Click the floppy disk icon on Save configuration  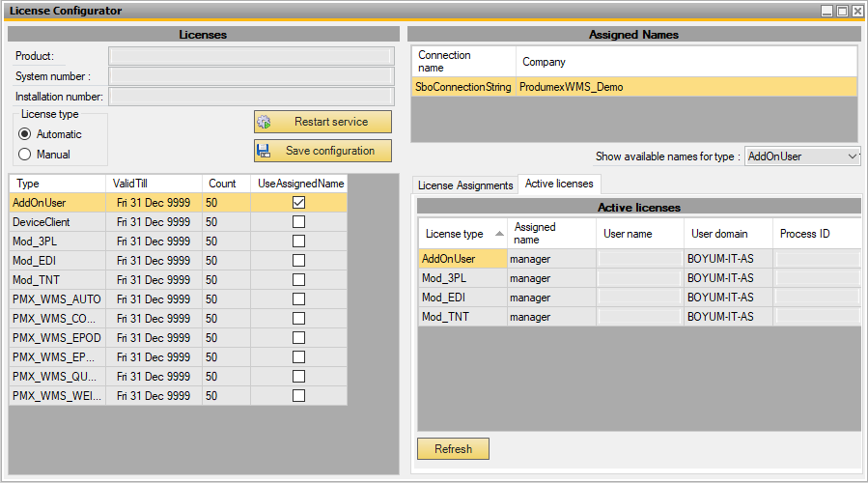(264, 152)
